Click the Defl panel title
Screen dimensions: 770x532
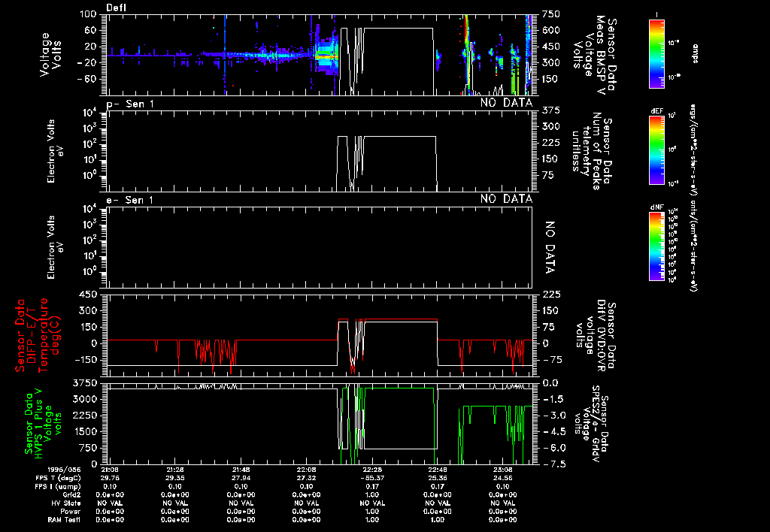(x=117, y=8)
